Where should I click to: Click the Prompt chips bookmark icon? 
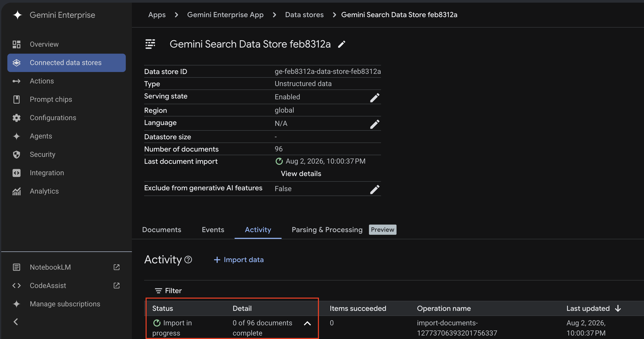(17, 99)
